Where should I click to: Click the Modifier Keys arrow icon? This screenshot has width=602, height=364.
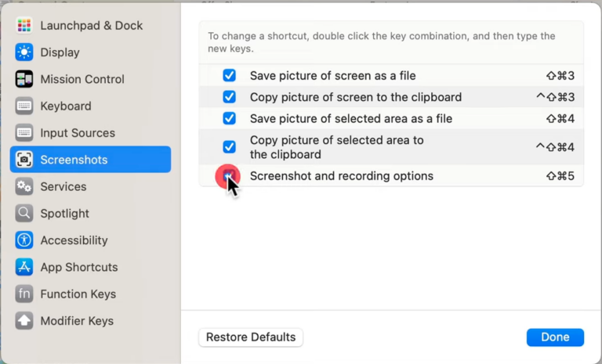[24, 321]
